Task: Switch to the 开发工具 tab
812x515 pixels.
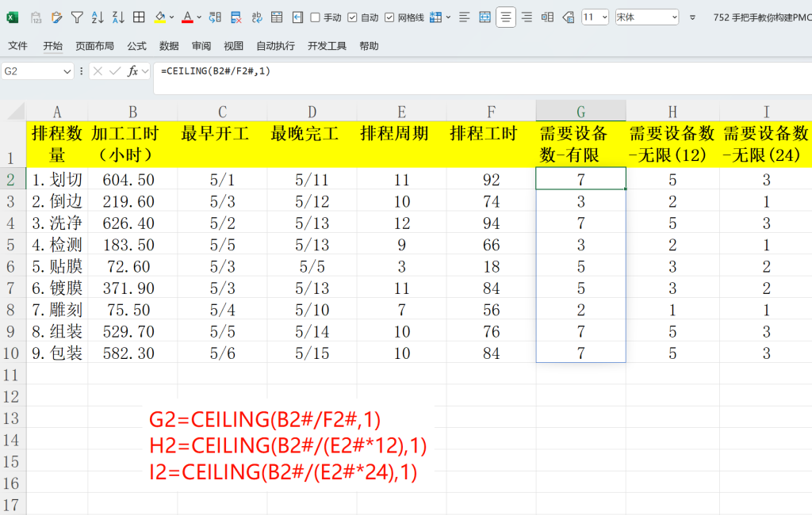Action: 327,46
